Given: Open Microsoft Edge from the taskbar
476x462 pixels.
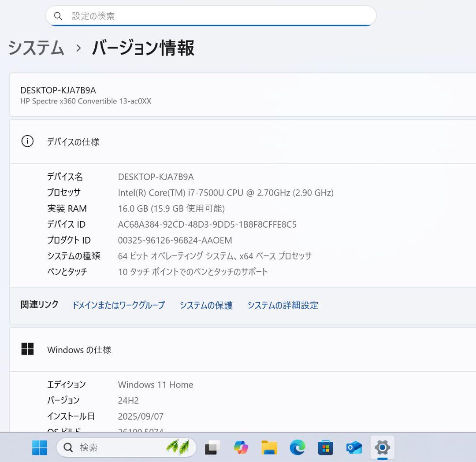Looking at the screenshot, I should [297, 447].
